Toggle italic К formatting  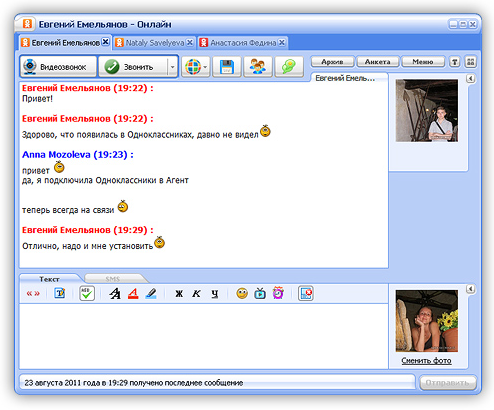coord(196,294)
